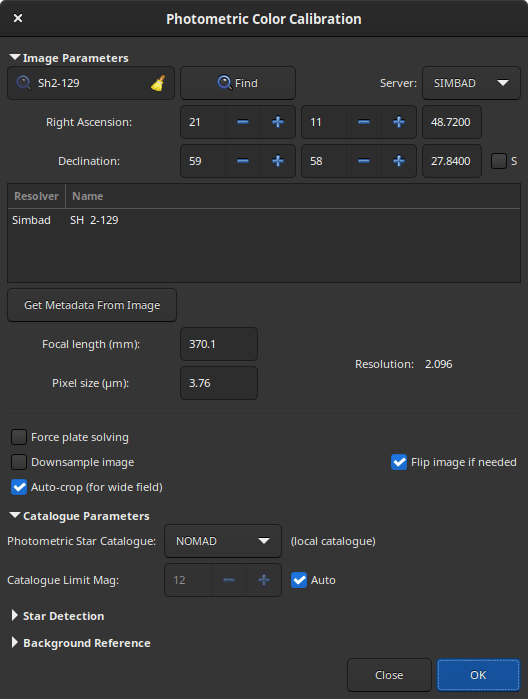Click the Pixel size field 3.76
528x699 pixels.
tap(219, 383)
